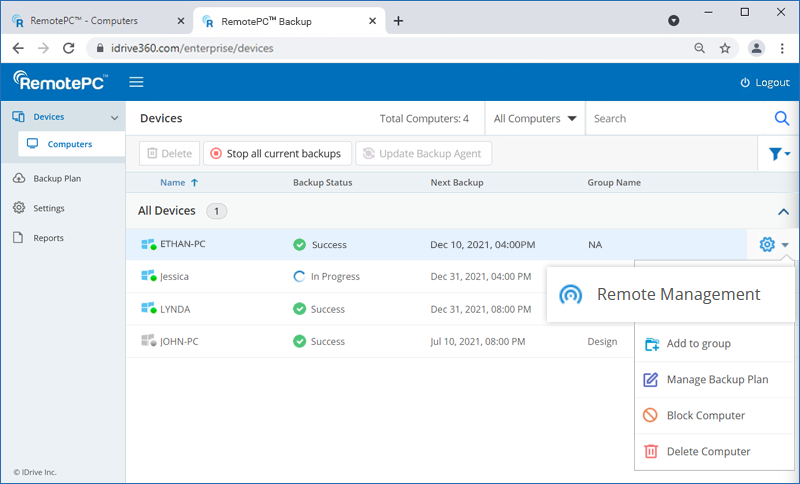Click Stop all current backups button
This screenshot has width=800, height=484.
[277, 154]
